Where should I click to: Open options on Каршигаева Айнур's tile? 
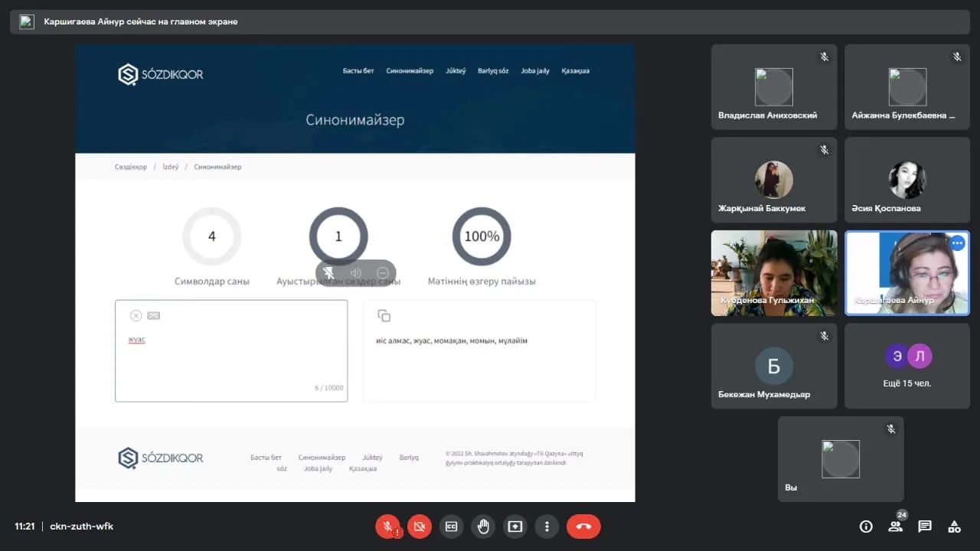click(x=956, y=243)
